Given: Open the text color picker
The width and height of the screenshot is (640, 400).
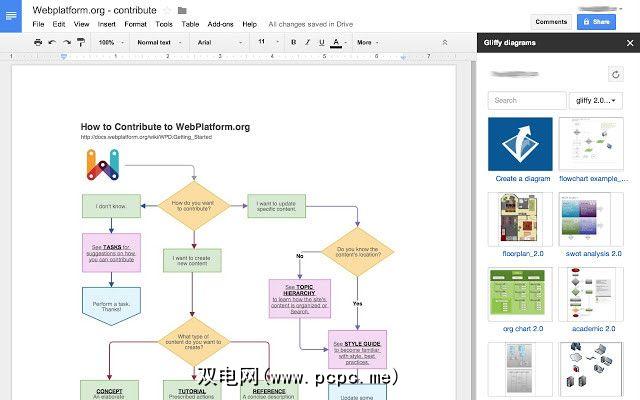Looking at the screenshot, I should 336,42.
